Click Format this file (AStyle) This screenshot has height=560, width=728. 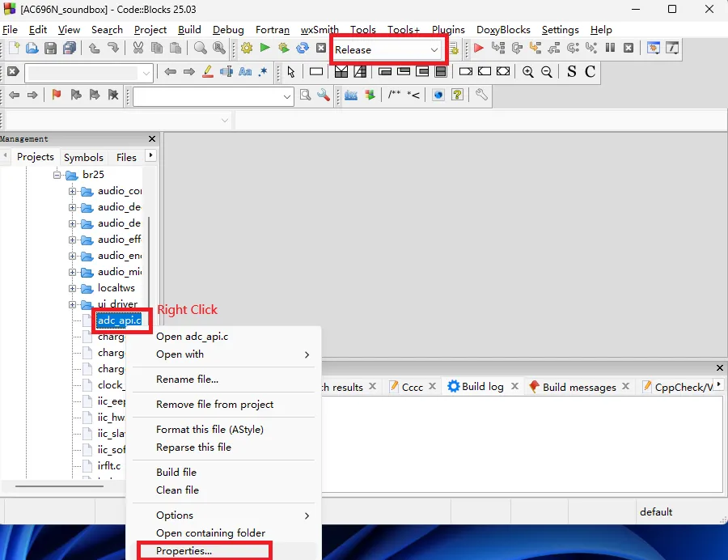tap(224, 430)
